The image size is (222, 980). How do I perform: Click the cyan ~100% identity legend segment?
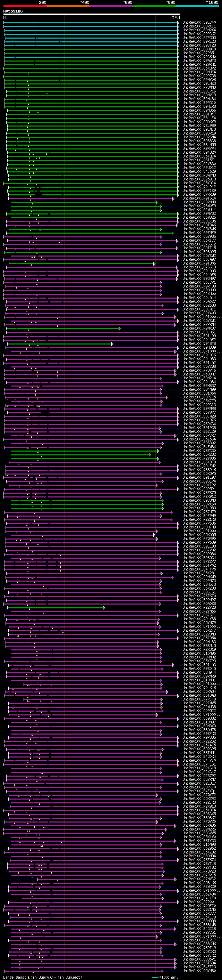click(197, 6)
